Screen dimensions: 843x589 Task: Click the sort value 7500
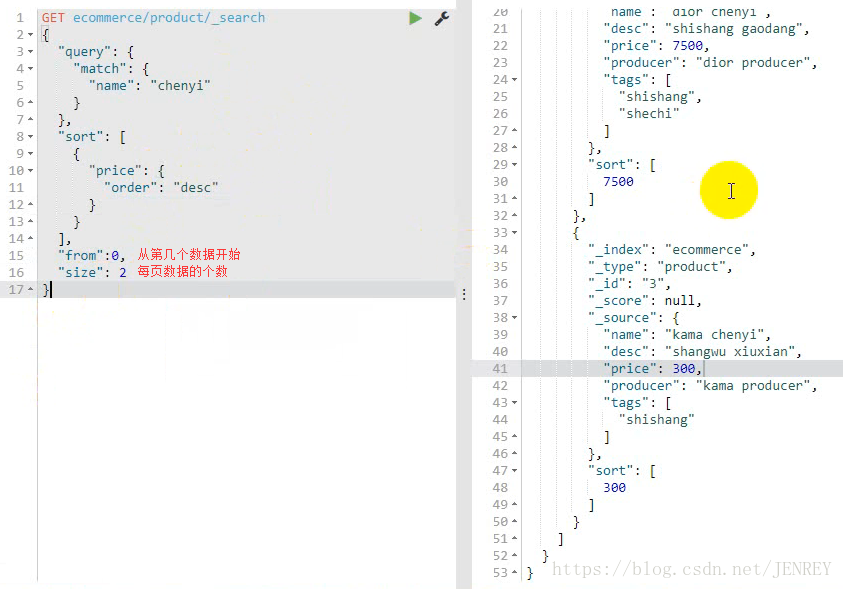pos(618,182)
